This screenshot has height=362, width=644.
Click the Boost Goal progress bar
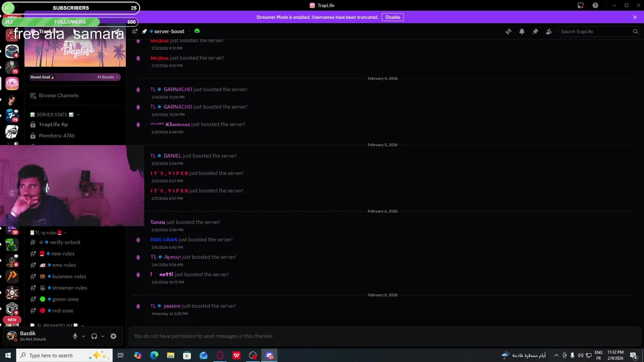tap(75, 77)
